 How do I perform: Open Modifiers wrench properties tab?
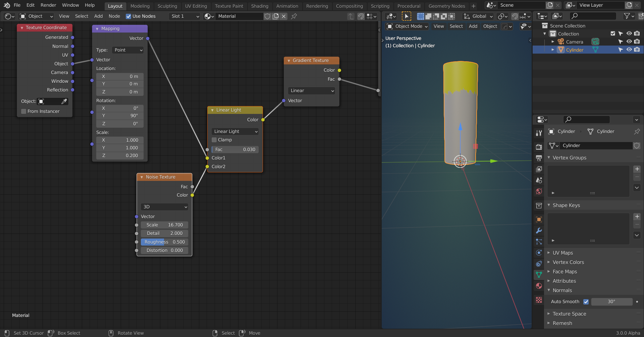[x=539, y=230]
